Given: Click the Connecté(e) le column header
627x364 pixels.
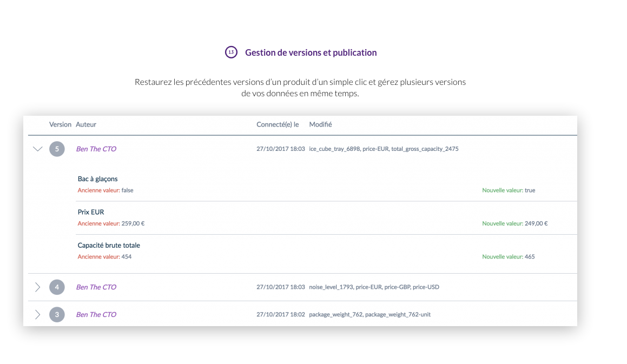Looking at the screenshot, I should click(278, 124).
